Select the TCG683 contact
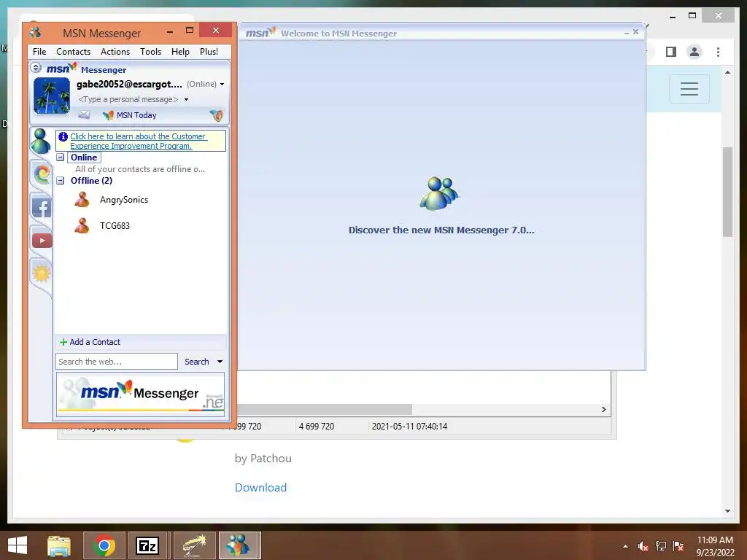 (115, 226)
